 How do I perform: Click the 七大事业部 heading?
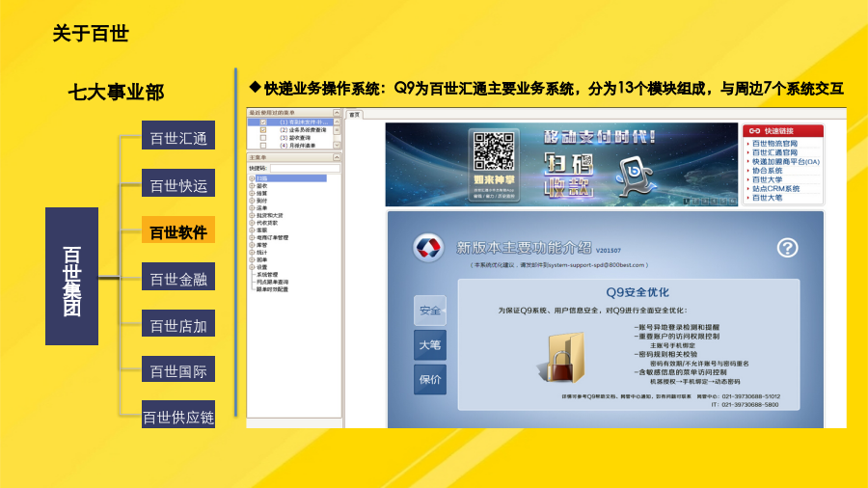(x=116, y=93)
